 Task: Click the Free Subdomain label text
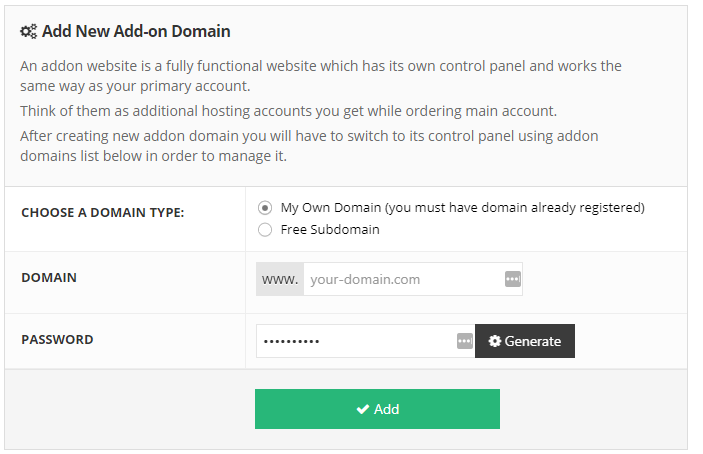(x=330, y=229)
